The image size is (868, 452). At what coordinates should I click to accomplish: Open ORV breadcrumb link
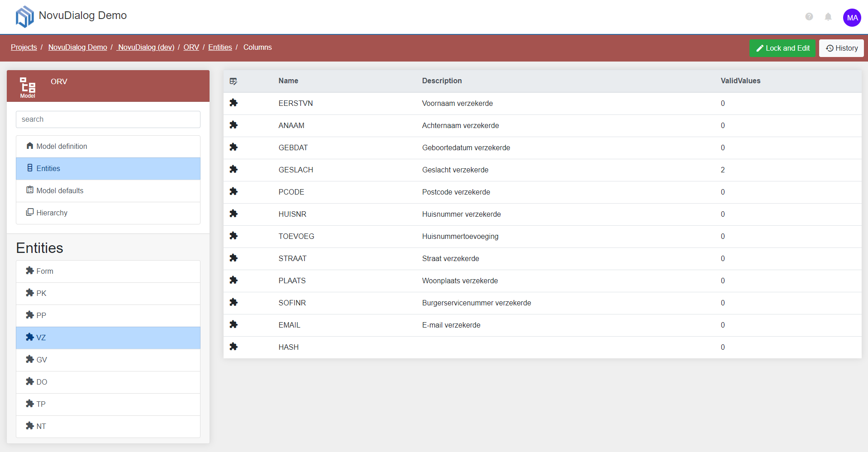[x=191, y=47]
